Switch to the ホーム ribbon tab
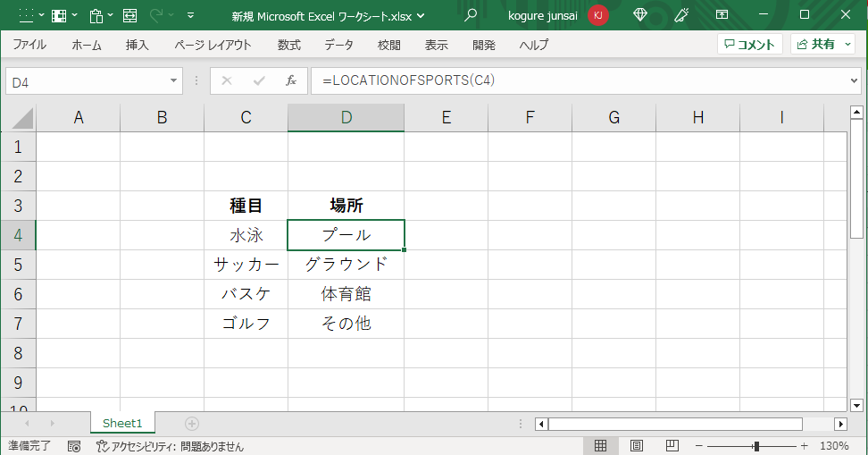This screenshot has width=868, height=455. pyautogui.click(x=87, y=45)
